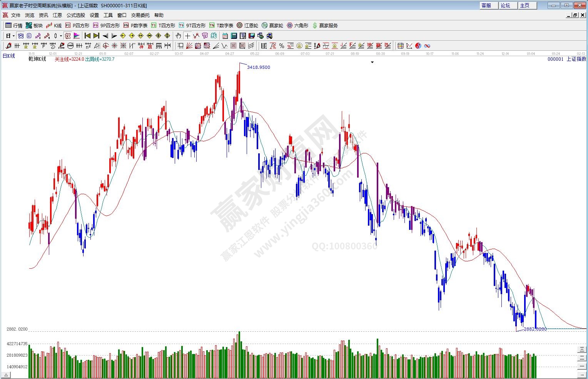Select the crosshair cursor tool
Image resolution: width=588 pixels, height=379 pixels.
tap(187, 36)
